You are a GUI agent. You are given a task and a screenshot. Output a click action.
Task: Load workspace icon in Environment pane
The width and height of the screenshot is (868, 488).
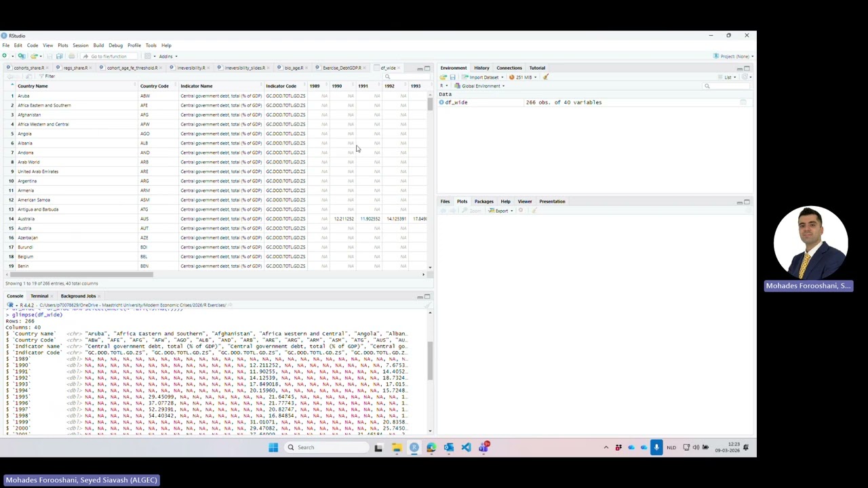point(443,77)
